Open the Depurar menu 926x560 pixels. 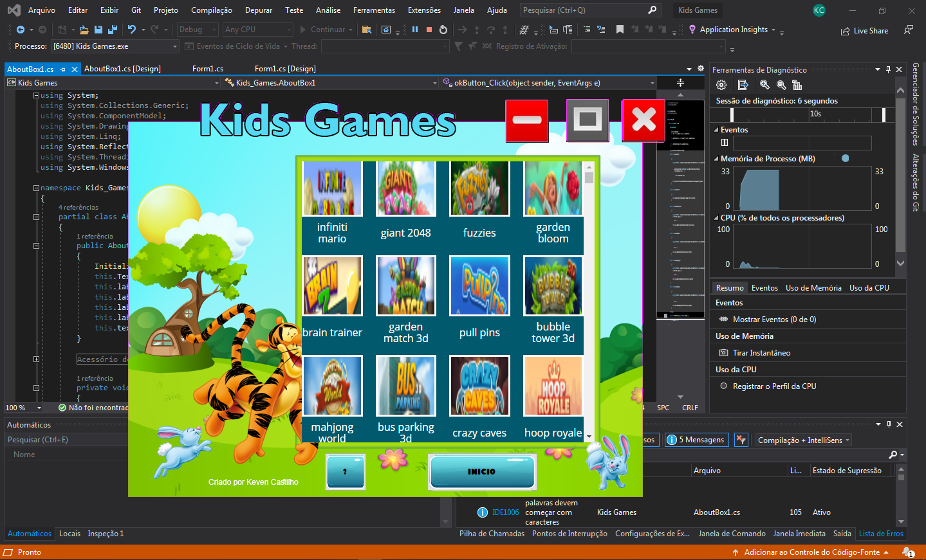(258, 10)
